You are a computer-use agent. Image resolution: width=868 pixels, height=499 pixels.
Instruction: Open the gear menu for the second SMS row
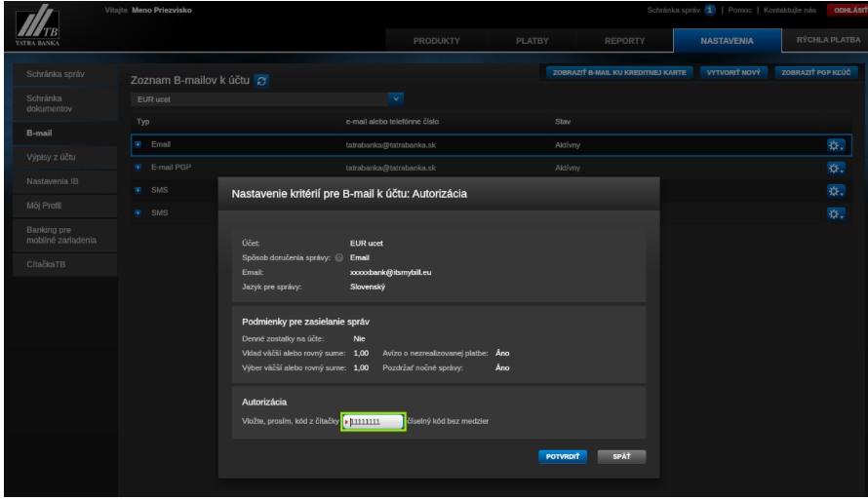pyautogui.click(x=835, y=213)
